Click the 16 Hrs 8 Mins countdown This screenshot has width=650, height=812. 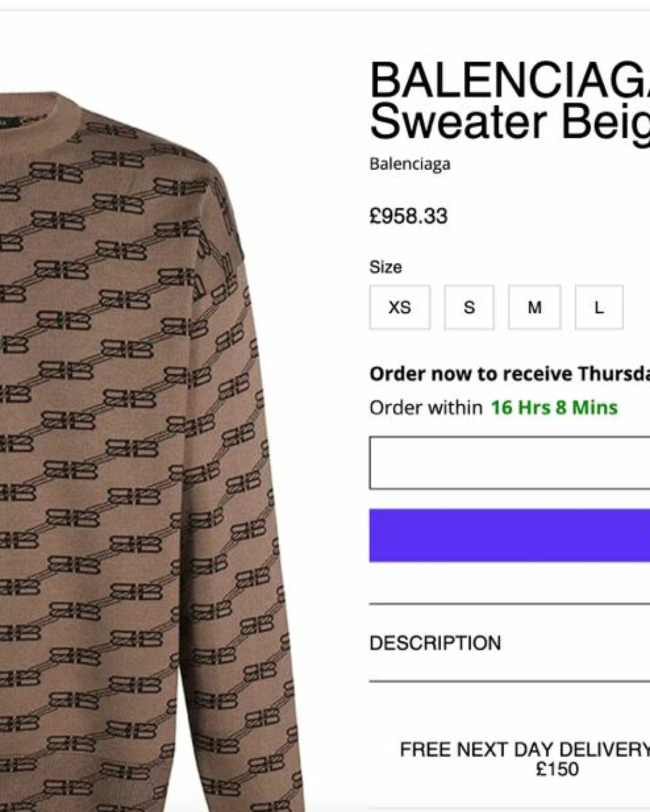pos(554,407)
